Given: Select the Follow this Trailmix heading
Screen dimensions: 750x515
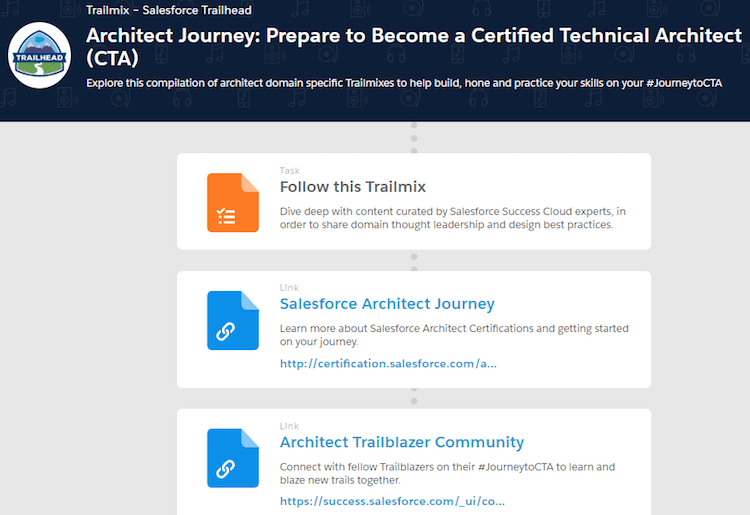Looking at the screenshot, I should 353,187.
